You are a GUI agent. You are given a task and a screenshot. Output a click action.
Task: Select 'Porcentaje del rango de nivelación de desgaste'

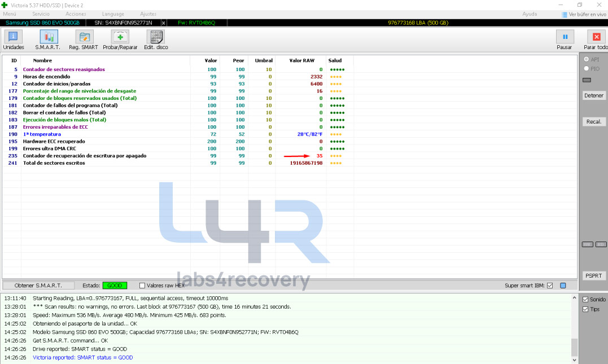coord(178,91)
